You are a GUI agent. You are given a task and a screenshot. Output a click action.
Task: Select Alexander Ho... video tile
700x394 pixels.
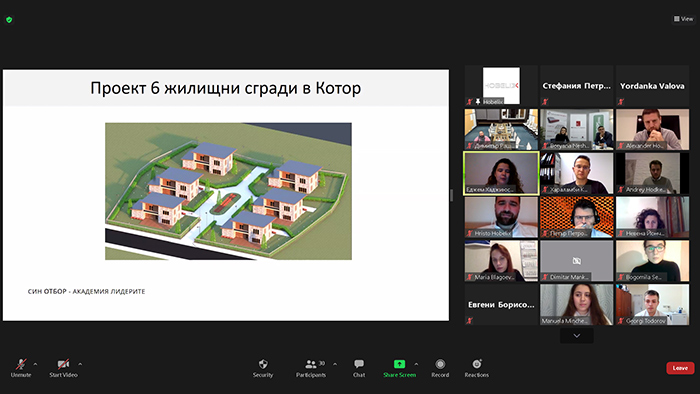click(652, 129)
